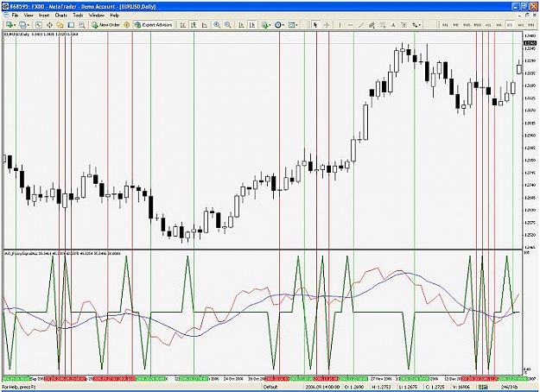Open the Navigator panel star-folder icon
Image resolution: width=540 pixels, height=392 pixels.
pos(60,25)
